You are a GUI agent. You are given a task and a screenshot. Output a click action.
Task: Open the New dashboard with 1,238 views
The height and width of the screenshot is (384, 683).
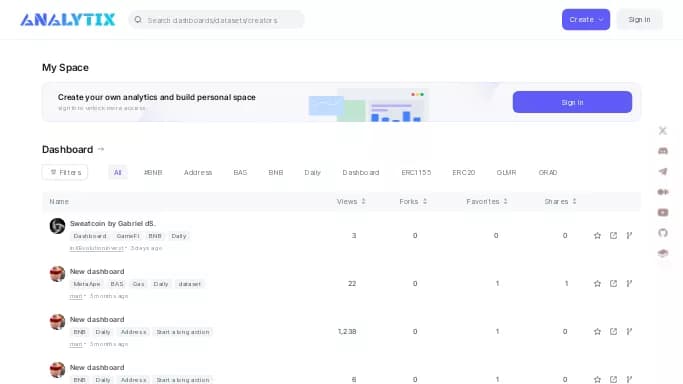click(x=97, y=319)
